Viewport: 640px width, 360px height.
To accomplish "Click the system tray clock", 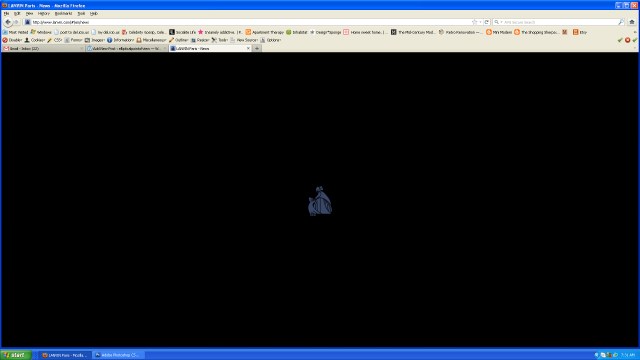I will (x=628, y=355).
